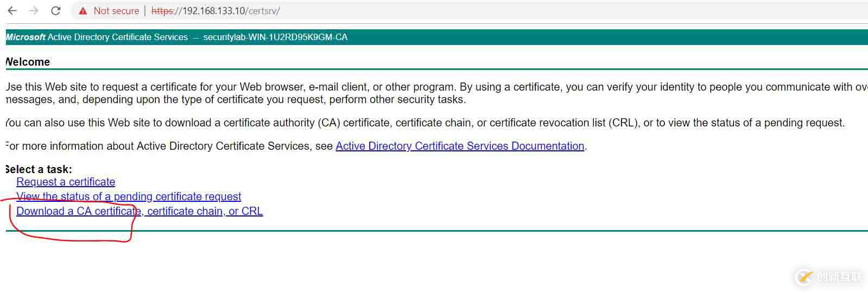868x293 pixels.
Task: Reload the certsrv page
Action: pyautogui.click(x=55, y=11)
